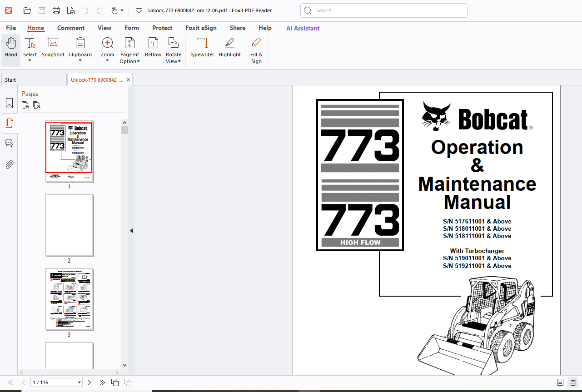Collapse the navigation panel with side arrow
This screenshot has width=582, height=392.
pyautogui.click(x=131, y=231)
